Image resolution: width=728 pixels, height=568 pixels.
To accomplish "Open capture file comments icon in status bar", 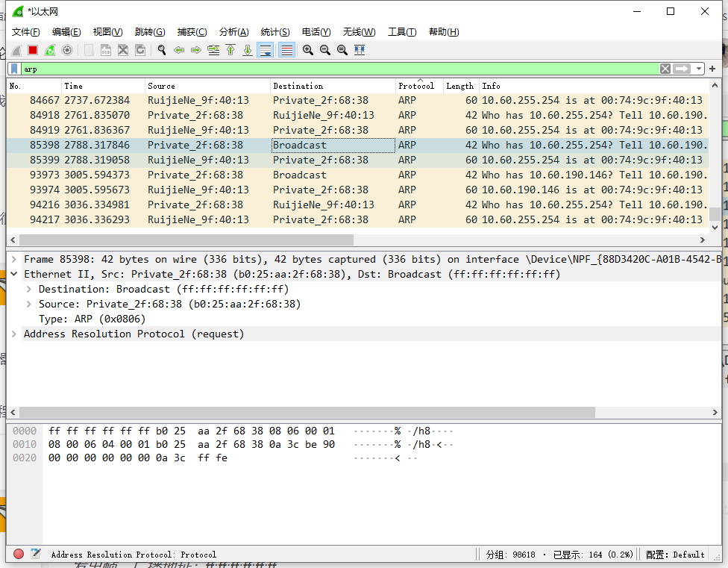I will pos(35,554).
